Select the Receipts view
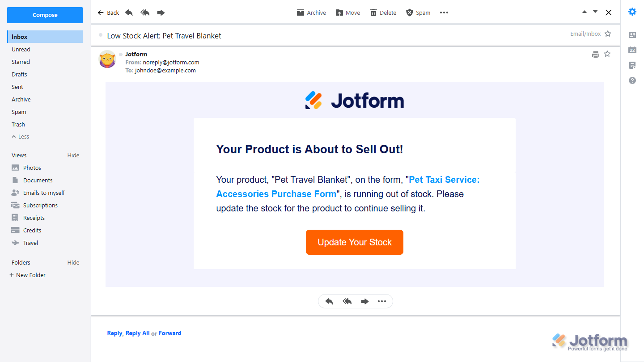644x362 pixels. (34, 218)
